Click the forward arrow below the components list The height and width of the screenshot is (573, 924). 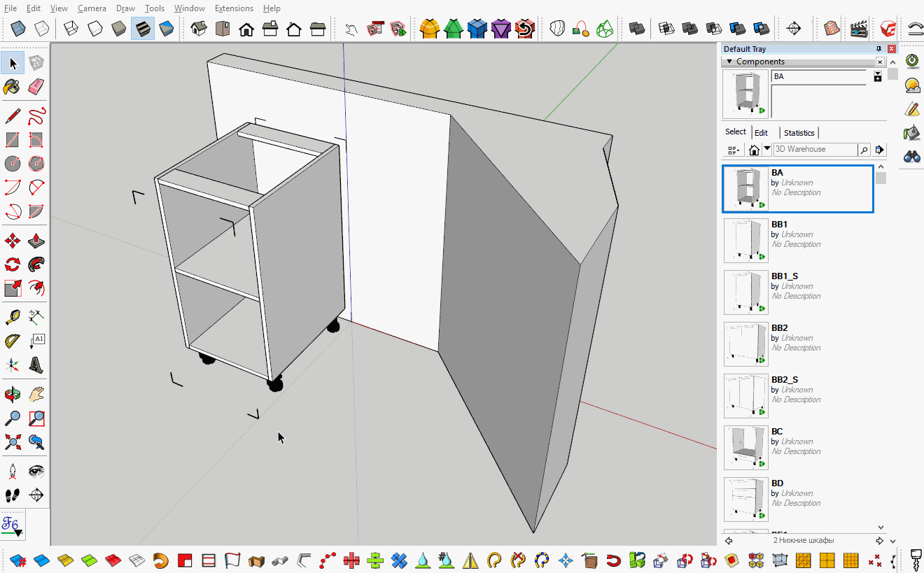pos(881,540)
